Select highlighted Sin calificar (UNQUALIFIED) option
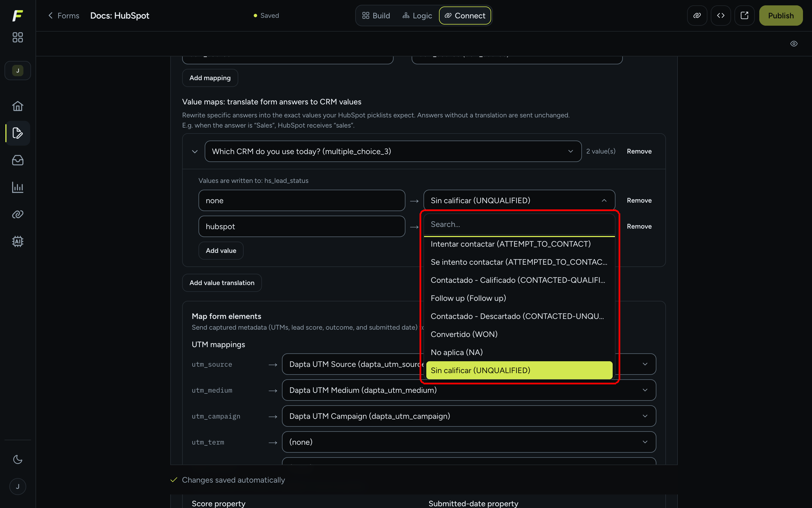This screenshot has width=812, height=508. (x=519, y=371)
